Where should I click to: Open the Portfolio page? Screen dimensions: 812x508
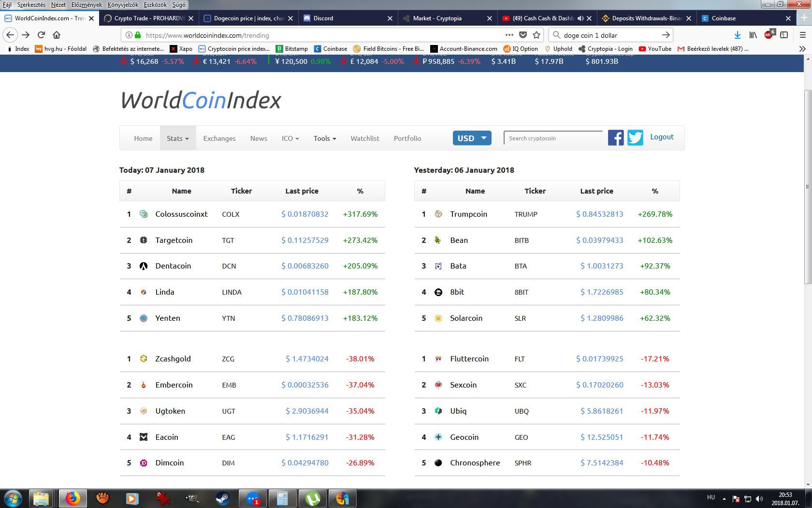coord(407,138)
